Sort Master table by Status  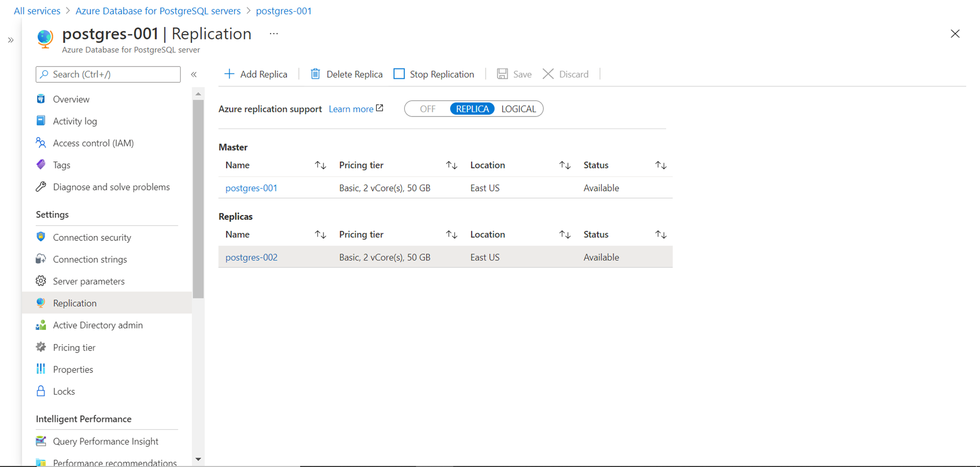pyautogui.click(x=661, y=165)
